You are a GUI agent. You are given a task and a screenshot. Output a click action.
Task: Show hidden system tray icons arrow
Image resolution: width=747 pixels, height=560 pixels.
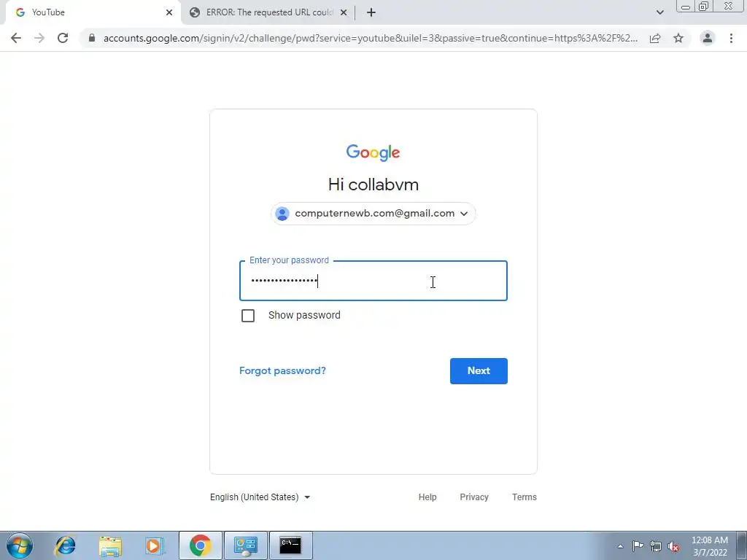pos(620,546)
